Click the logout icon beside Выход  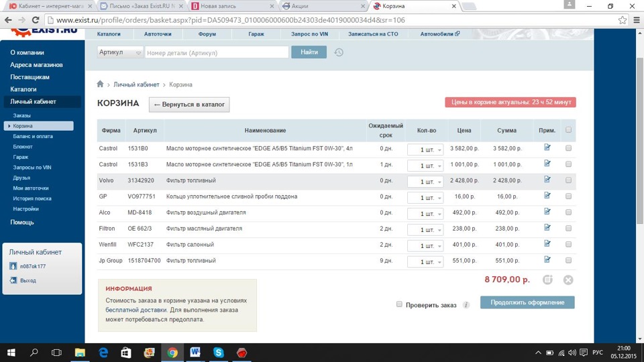pos(13,280)
